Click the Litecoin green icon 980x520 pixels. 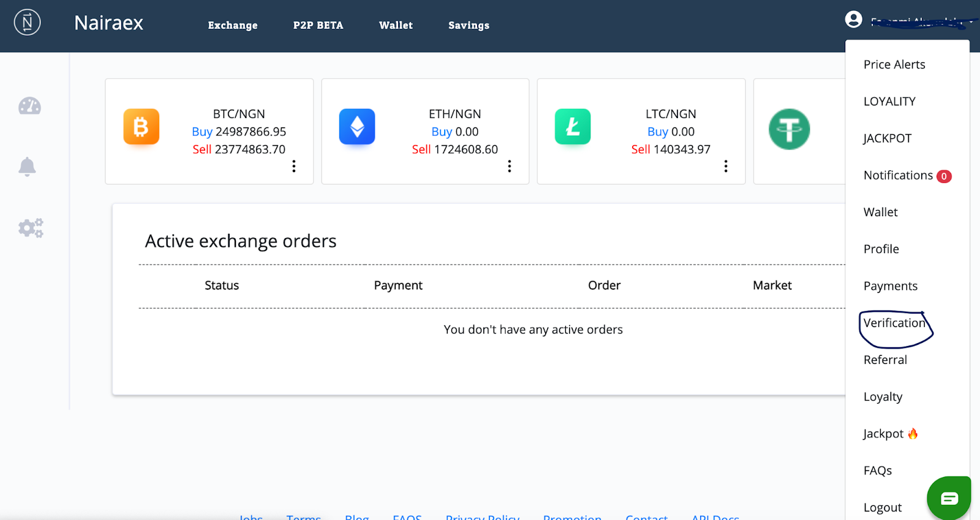pos(573,127)
